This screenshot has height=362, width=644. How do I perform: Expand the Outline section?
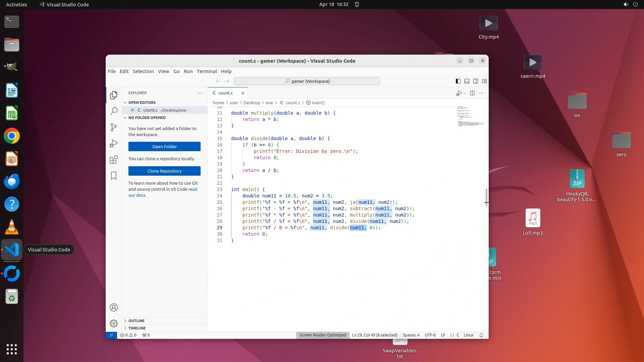136,321
